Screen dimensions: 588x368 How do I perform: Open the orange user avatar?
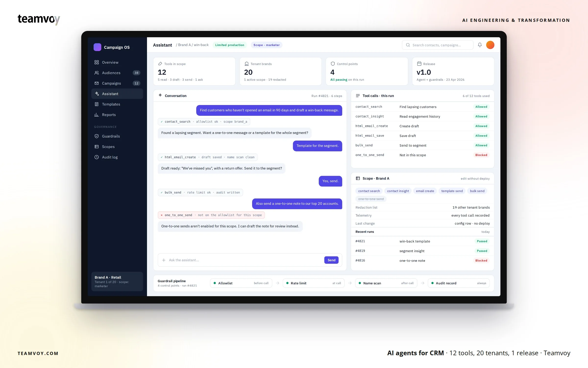[490, 45]
